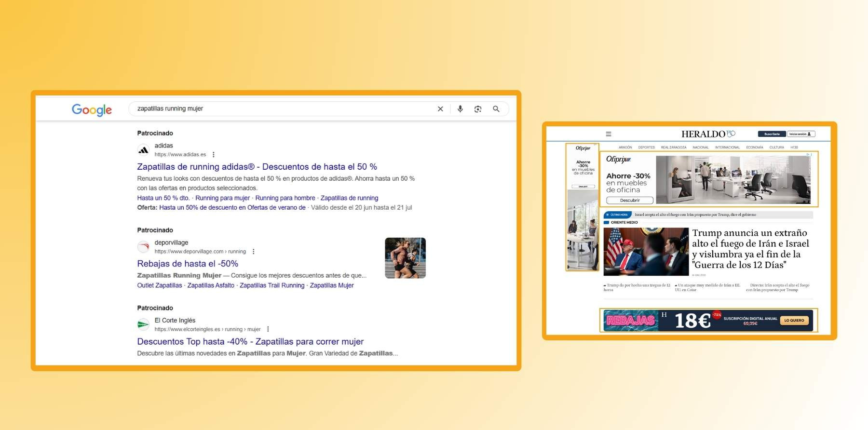The image size is (868, 430).
Task: Click the Inicia sesión button
Action: coord(800,134)
